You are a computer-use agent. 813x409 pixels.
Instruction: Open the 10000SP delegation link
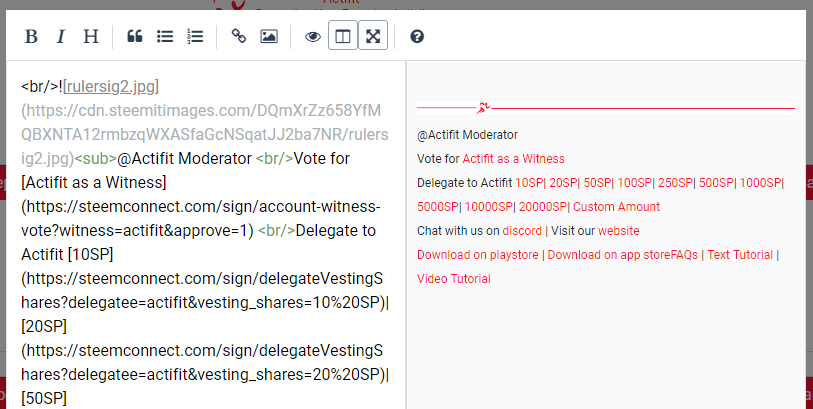coord(488,207)
